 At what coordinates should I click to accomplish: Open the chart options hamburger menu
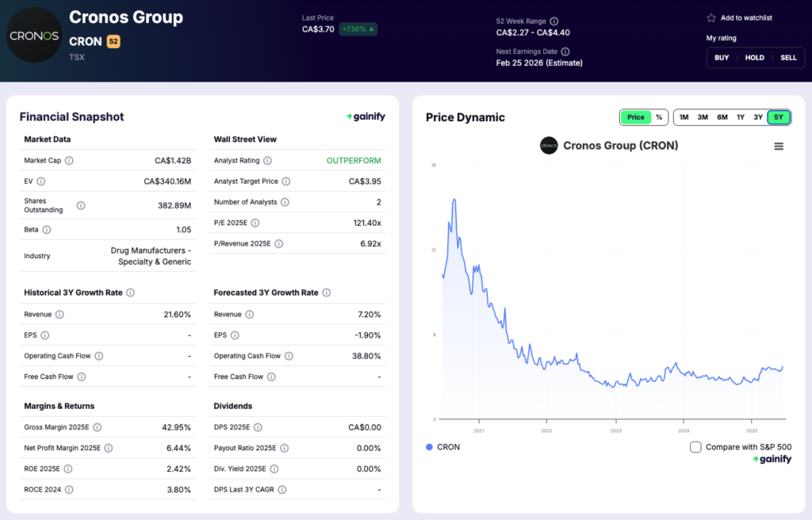(779, 146)
